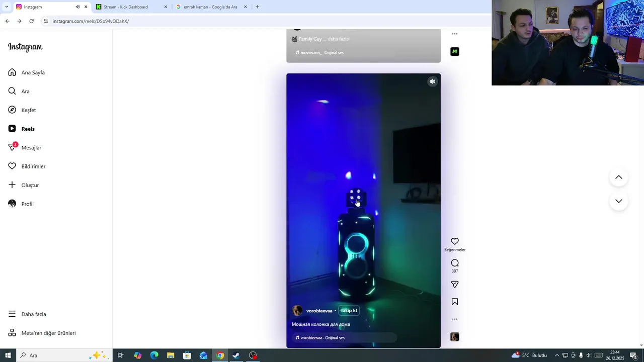
Task: Go forward in browser history
Action: pyautogui.click(x=19, y=21)
